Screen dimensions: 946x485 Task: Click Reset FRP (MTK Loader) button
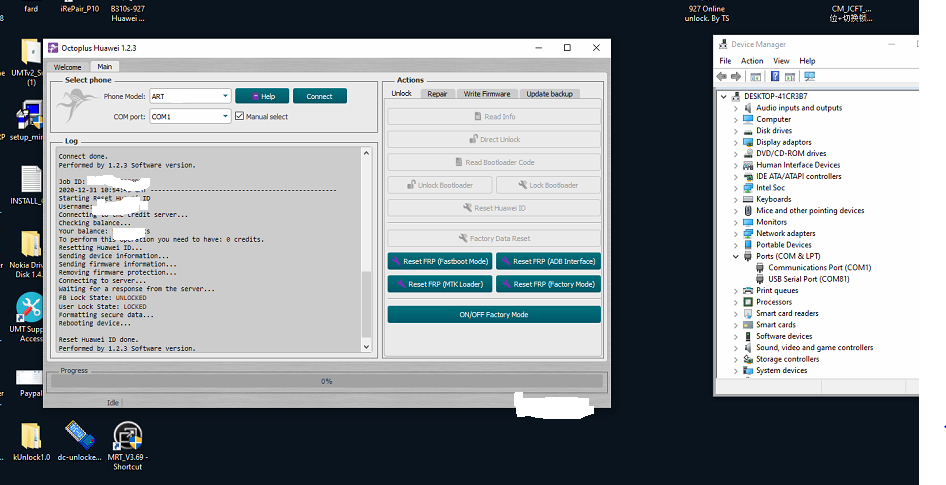(x=440, y=284)
